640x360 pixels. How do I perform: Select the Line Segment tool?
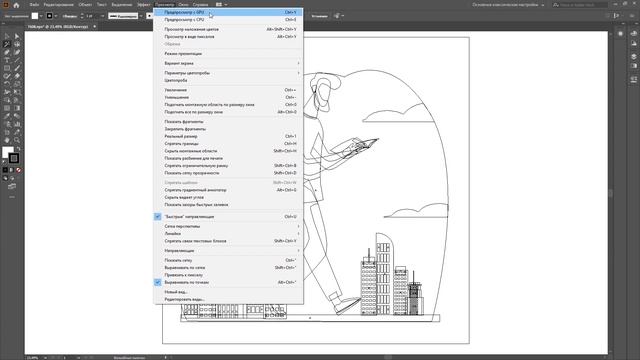tap(17, 60)
